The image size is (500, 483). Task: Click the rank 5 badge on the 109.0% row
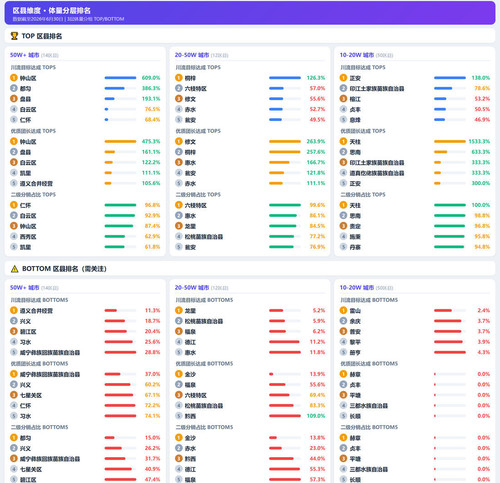point(179,416)
